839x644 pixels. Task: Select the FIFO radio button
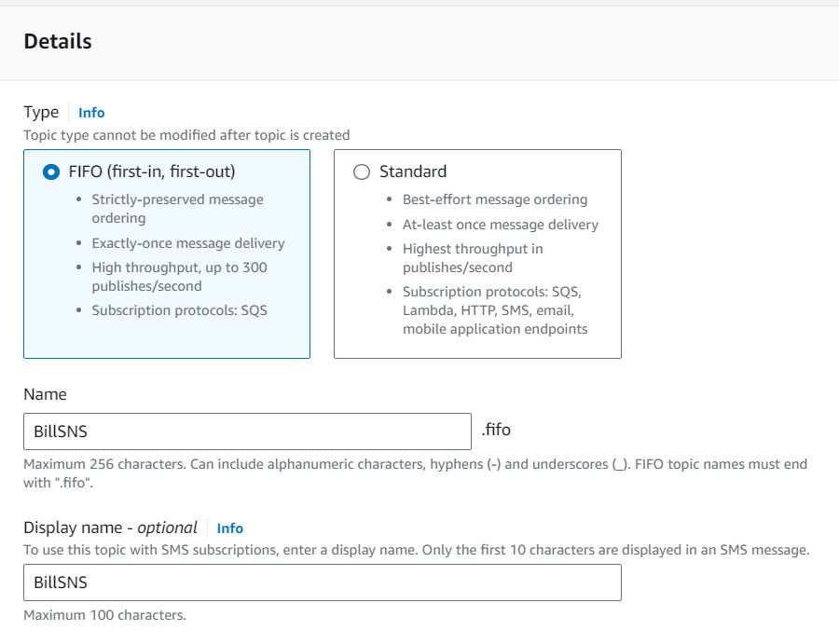pyautogui.click(x=51, y=172)
